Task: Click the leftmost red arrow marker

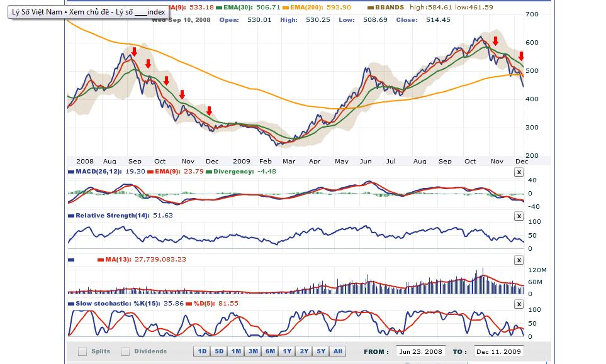Action: (134, 52)
